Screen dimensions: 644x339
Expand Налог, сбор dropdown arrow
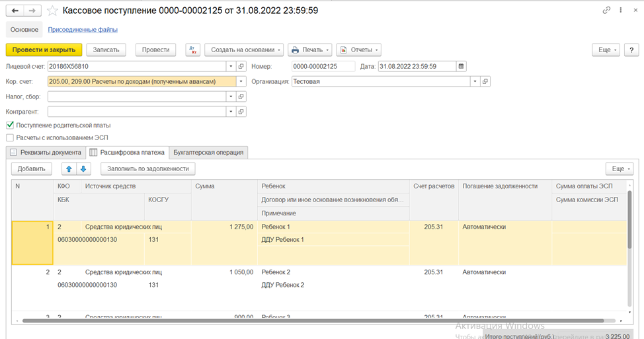coord(231,96)
